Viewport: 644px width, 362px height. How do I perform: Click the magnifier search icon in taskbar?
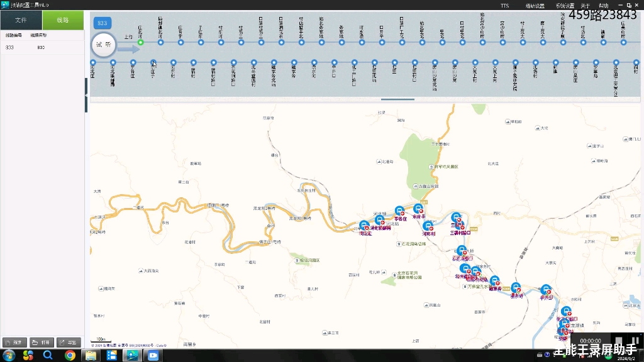pos(48,356)
